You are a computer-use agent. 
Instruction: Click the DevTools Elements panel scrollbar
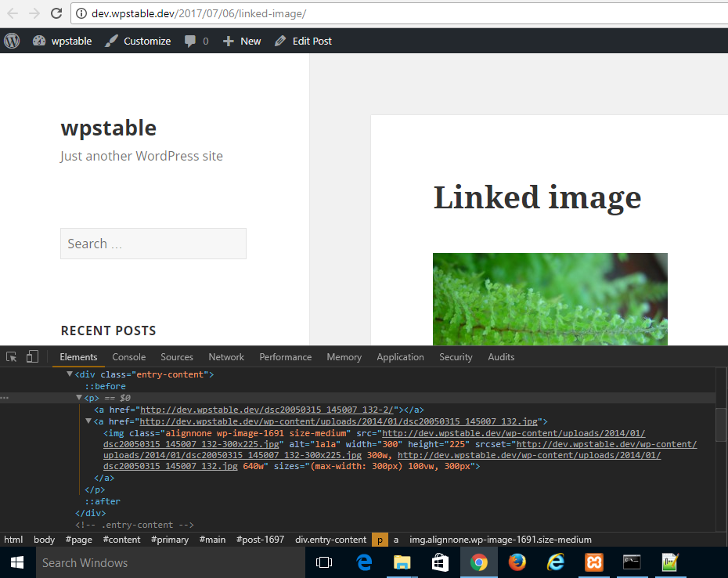721,425
